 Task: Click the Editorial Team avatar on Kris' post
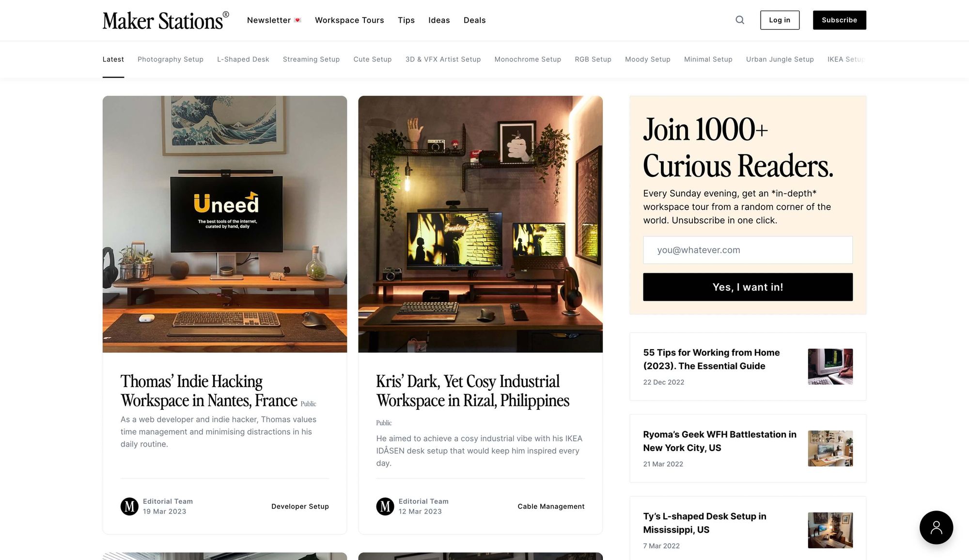pos(385,506)
